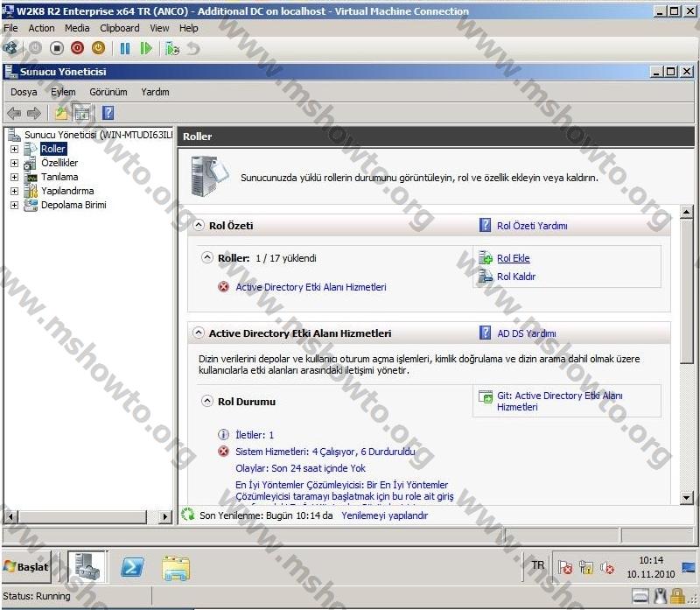Screen dimensions: 700x610
Task: Click the Action Center flag tray icon
Action: pyautogui.click(x=565, y=568)
